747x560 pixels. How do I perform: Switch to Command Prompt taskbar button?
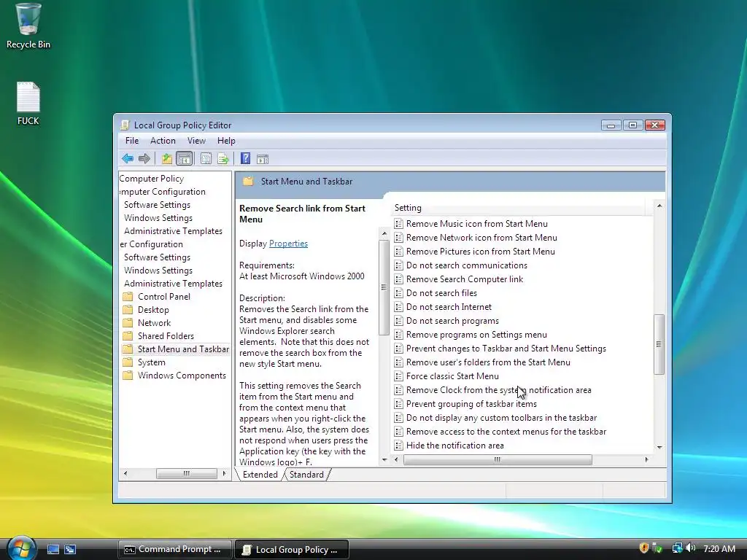(175, 549)
